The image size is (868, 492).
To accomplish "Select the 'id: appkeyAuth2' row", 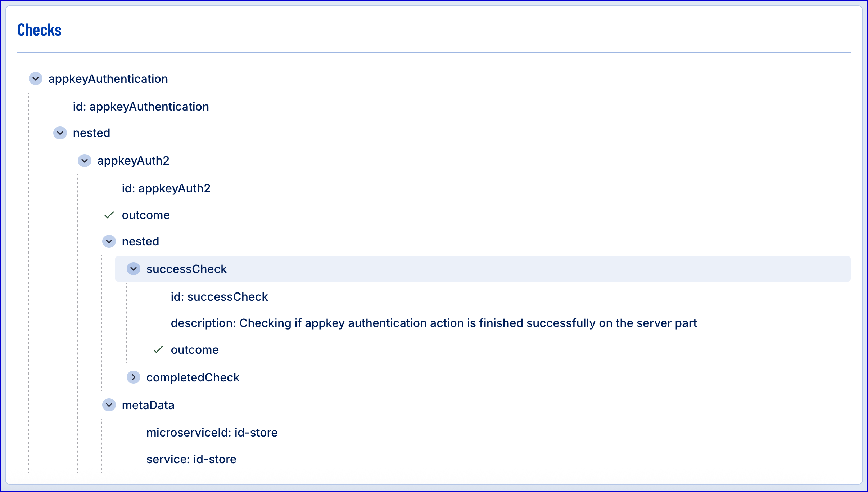I will 166,188.
